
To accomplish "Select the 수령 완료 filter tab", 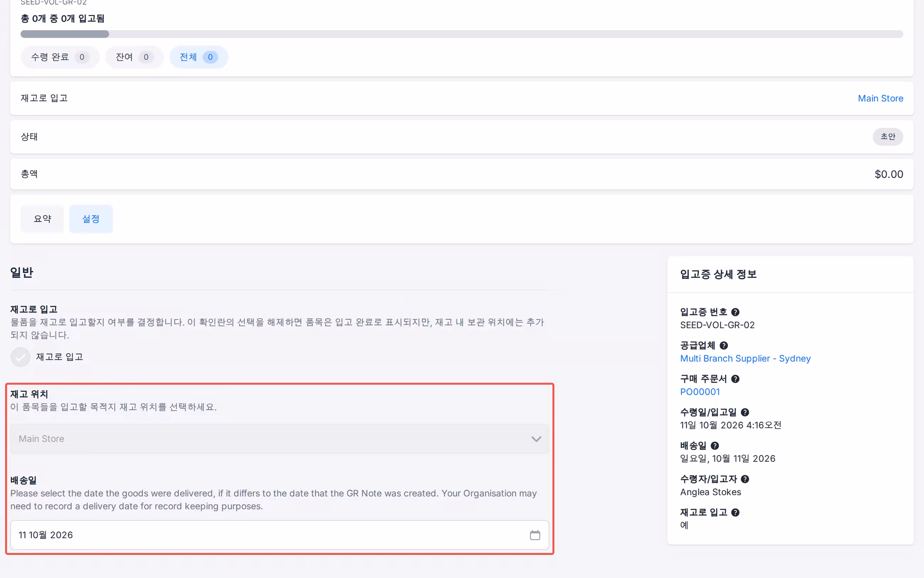I will [x=60, y=57].
